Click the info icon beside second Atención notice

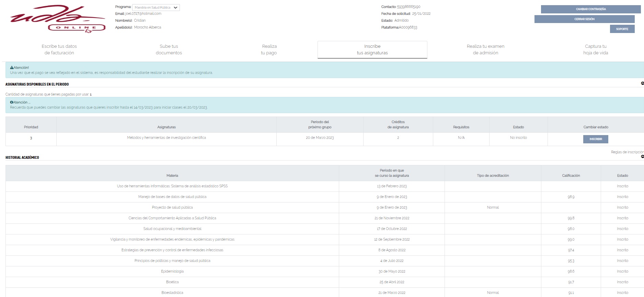11,102
